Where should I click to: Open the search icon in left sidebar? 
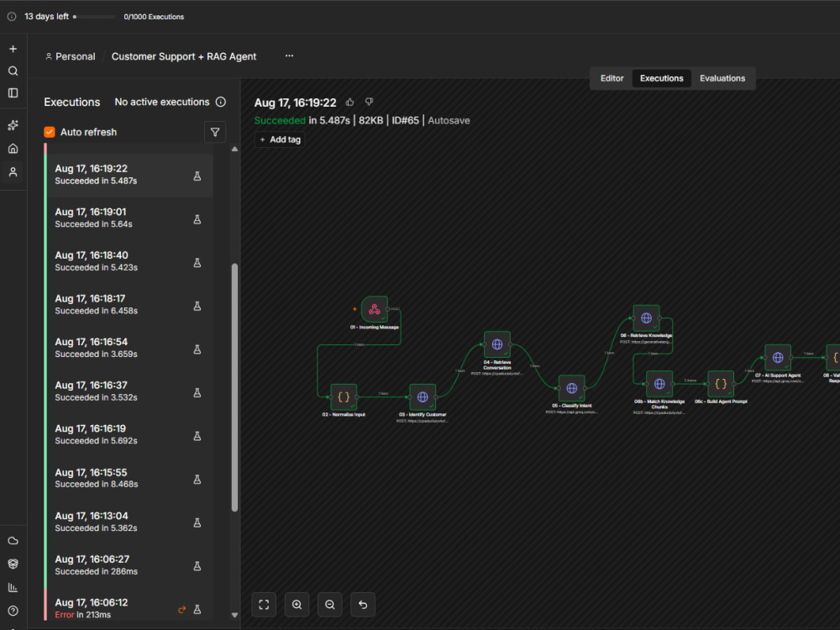tap(13, 71)
